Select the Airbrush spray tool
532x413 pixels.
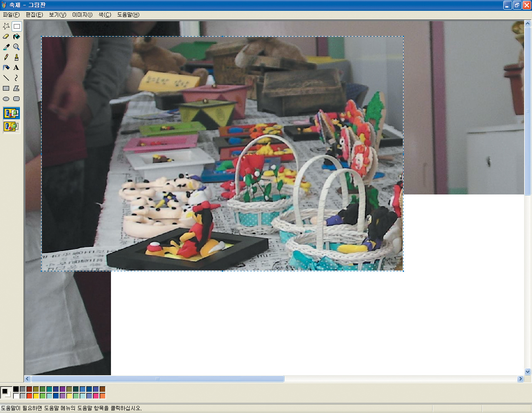6,68
